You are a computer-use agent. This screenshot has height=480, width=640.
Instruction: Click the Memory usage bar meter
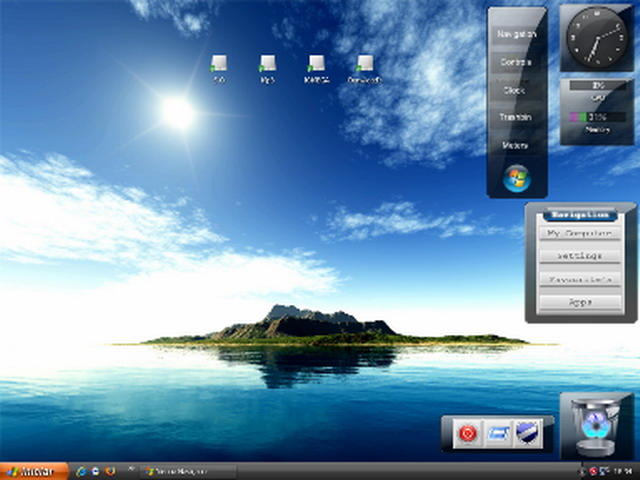[598, 118]
